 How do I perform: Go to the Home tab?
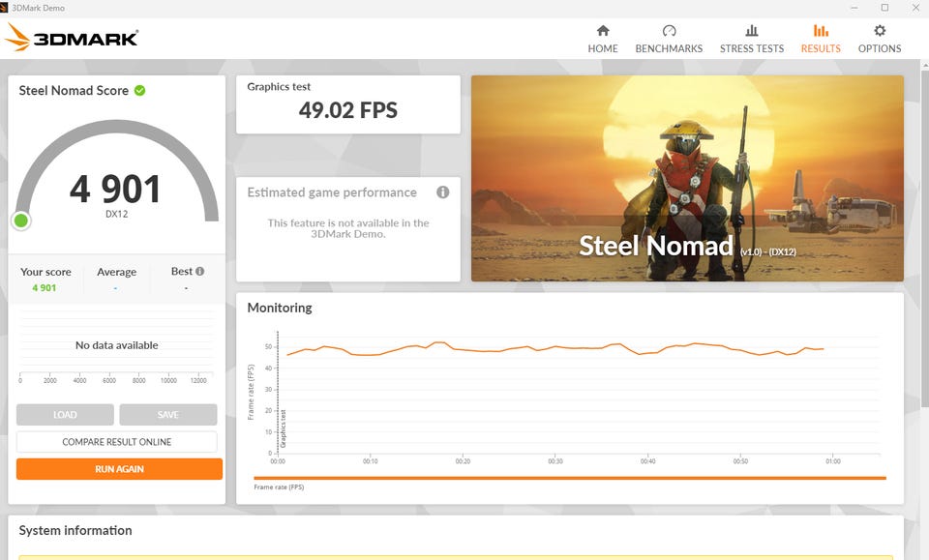[603, 39]
